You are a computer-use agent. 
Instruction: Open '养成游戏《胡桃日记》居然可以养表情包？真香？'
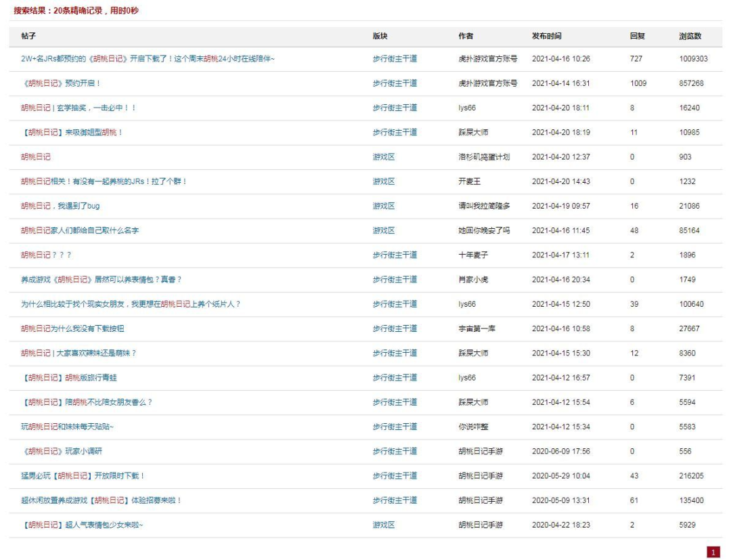[x=101, y=280]
